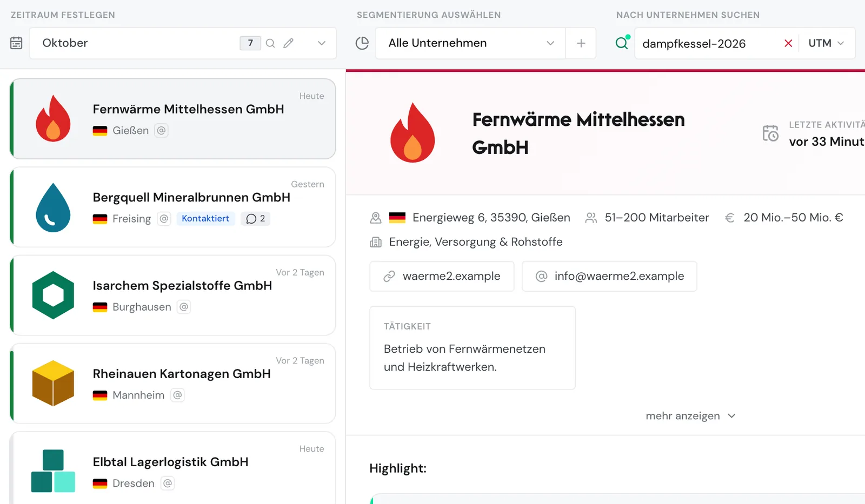Click the Kontaktiert status tag
Screen dimensions: 865x504
205,218
